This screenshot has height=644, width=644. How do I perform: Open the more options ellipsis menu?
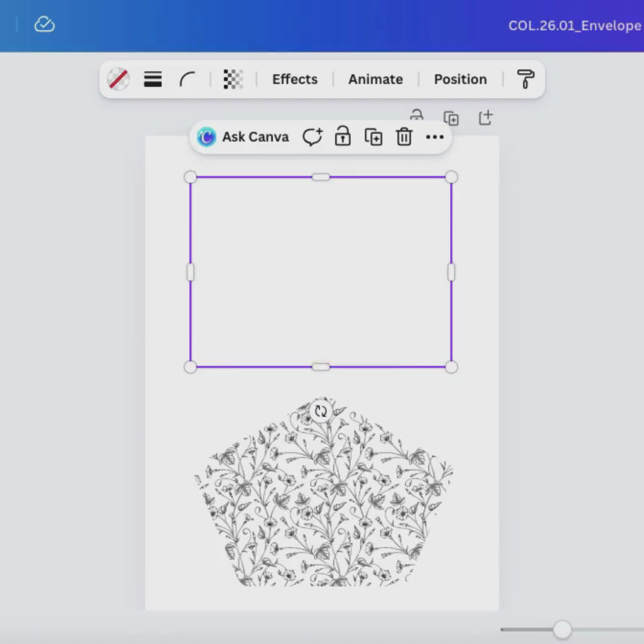[x=435, y=136]
